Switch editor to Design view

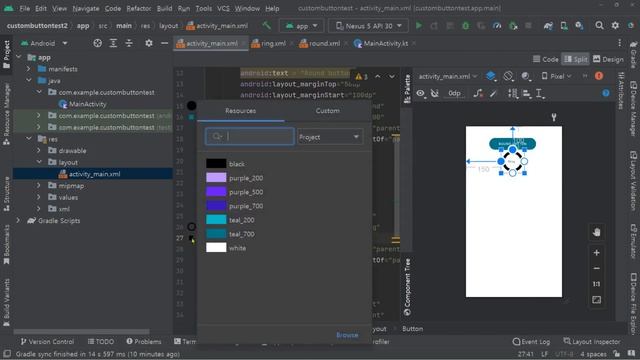click(608, 59)
